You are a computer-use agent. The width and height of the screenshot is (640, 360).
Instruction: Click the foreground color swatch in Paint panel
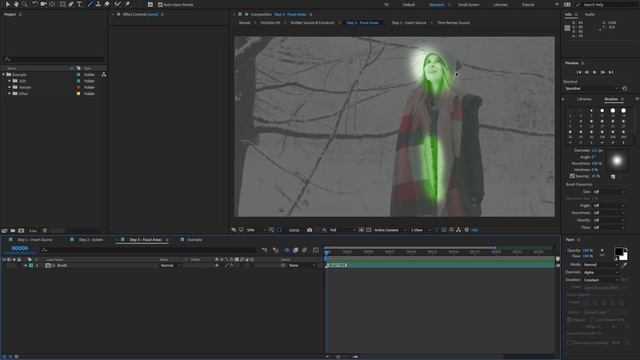pos(619,251)
